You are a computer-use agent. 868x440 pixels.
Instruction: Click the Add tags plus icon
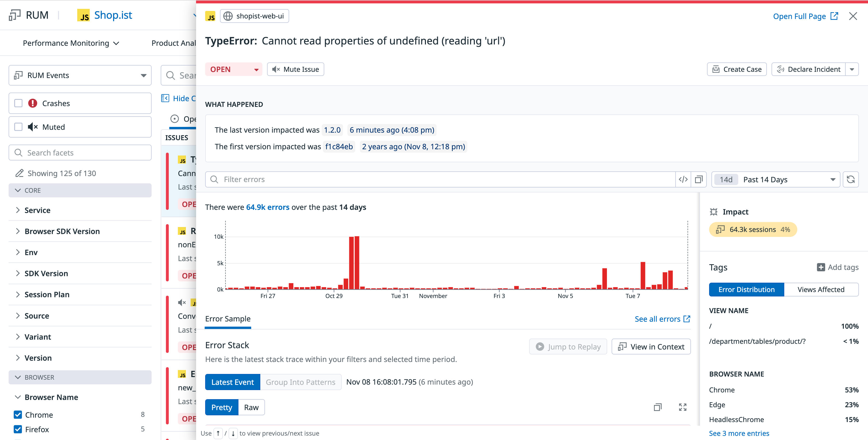tap(821, 267)
